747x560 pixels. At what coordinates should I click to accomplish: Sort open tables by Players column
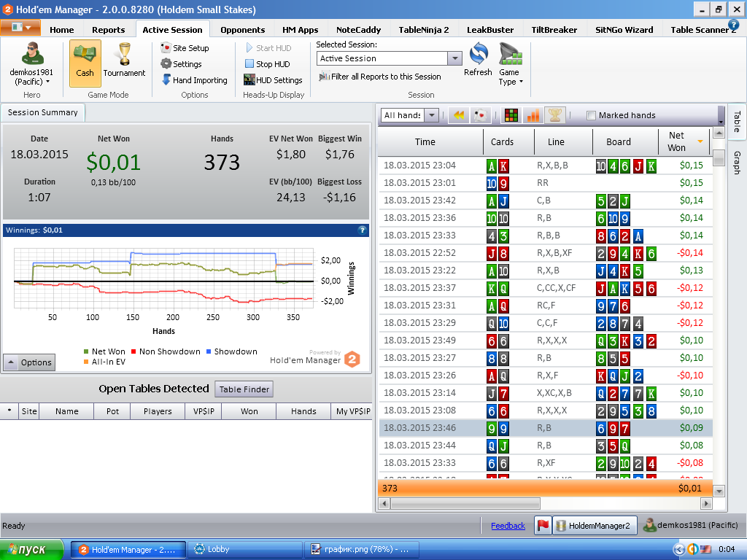158,411
